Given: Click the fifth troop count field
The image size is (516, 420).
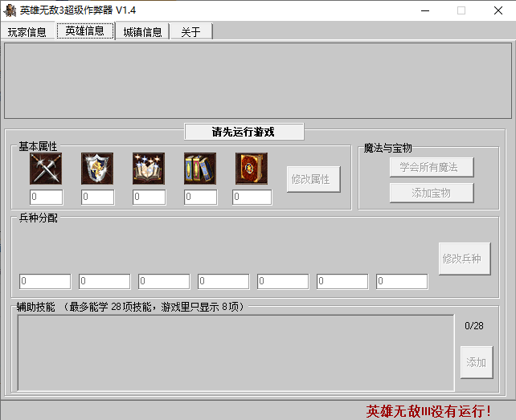Looking at the screenshot, I should click(x=283, y=281).
